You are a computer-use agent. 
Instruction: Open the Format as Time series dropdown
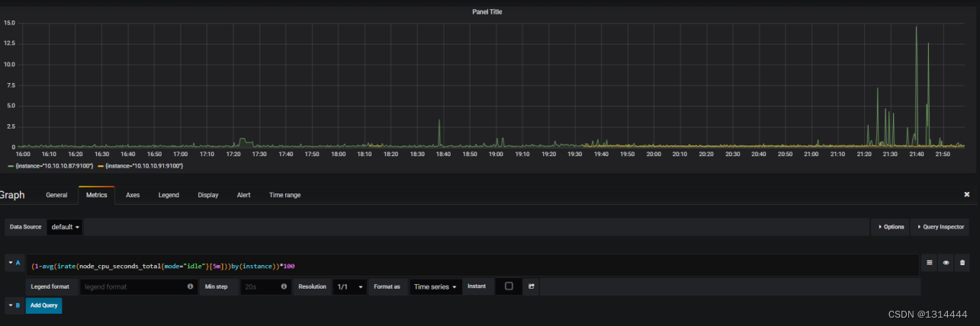click(x=435, y=286)
